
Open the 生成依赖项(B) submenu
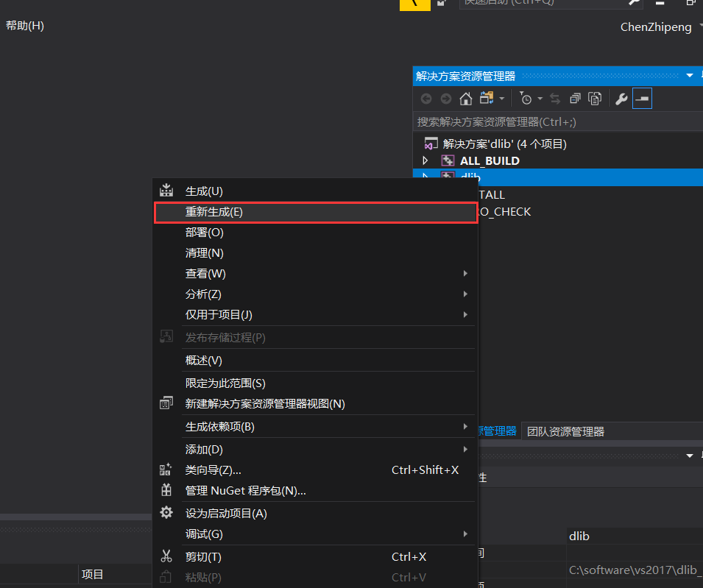(315, 427)
